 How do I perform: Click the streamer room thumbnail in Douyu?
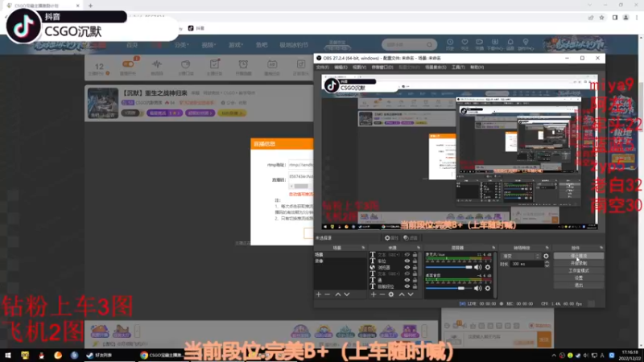(103, 103)
